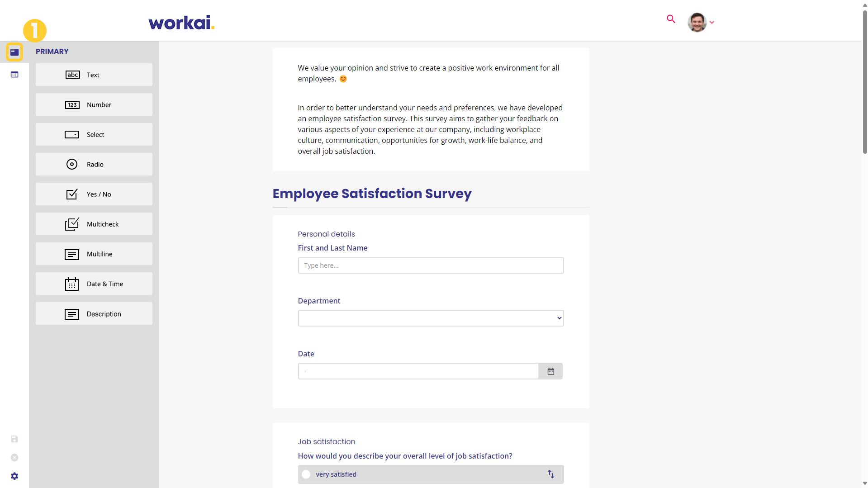
Task: Switch to the second sidebar layout icon
Action: 14,75
